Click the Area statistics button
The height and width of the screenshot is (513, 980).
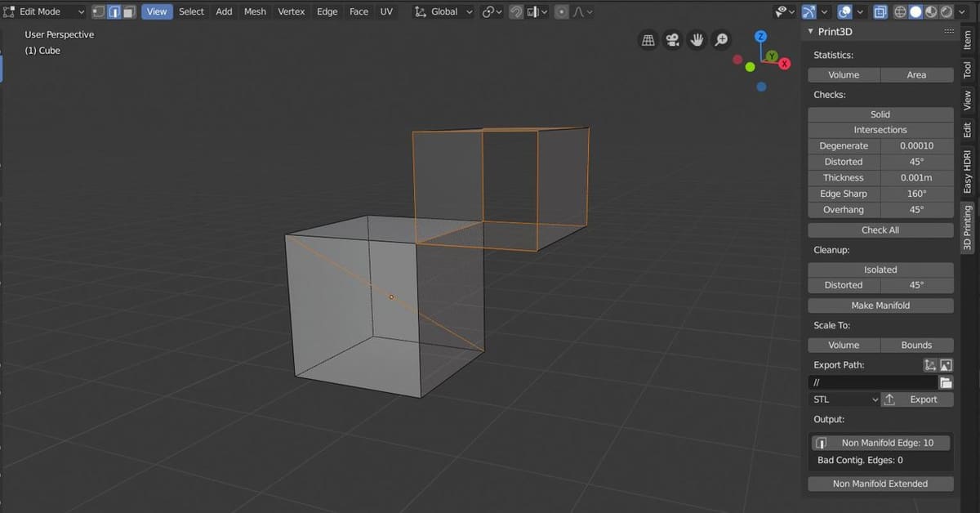[916, 74]
